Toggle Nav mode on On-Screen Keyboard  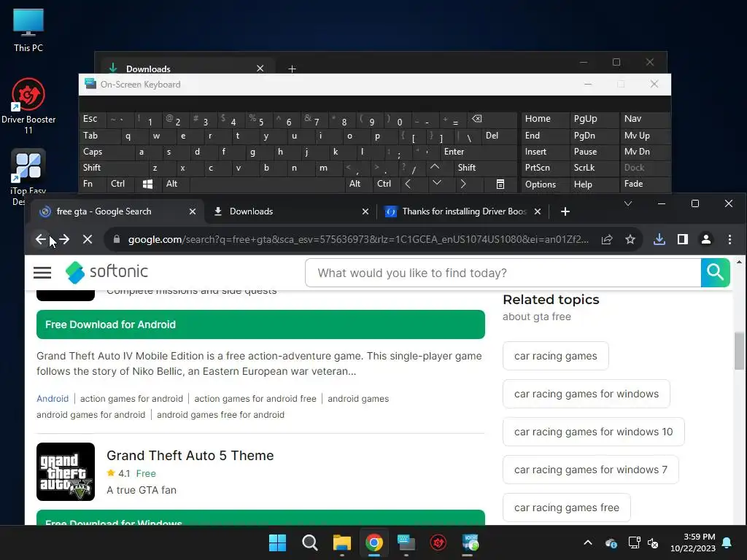click(x=645, y=119)
